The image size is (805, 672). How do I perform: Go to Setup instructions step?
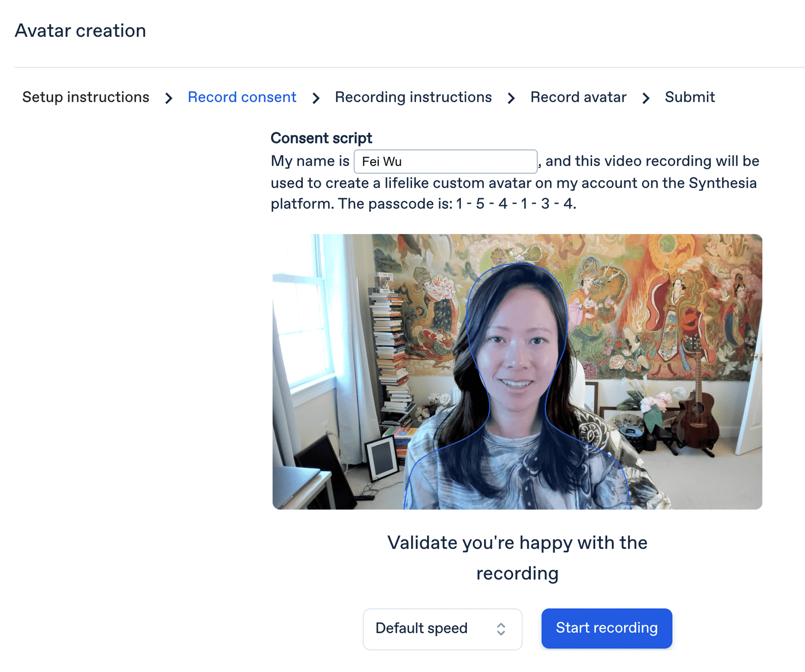point(86,97)
